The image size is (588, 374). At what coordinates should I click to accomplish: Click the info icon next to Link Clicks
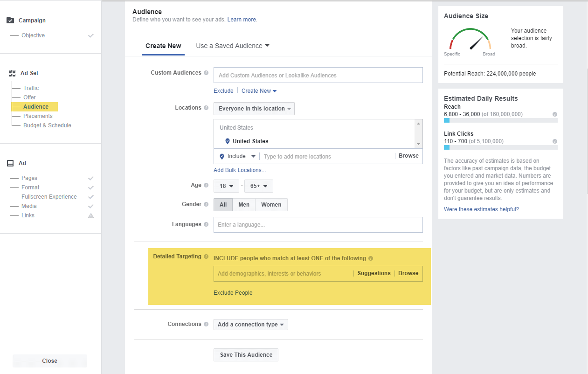pyautogui.click(x=555, y=142)
